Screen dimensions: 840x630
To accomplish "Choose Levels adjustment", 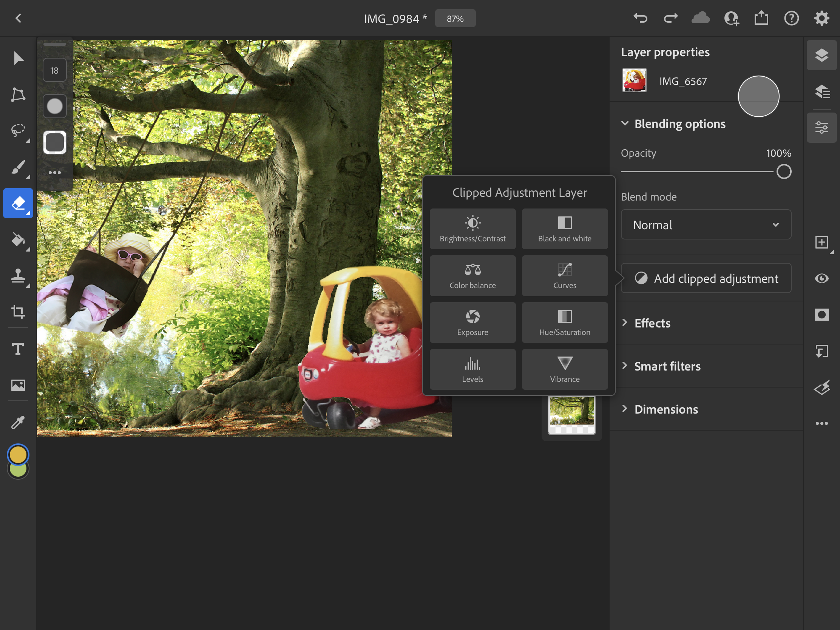I will (472, 369).
